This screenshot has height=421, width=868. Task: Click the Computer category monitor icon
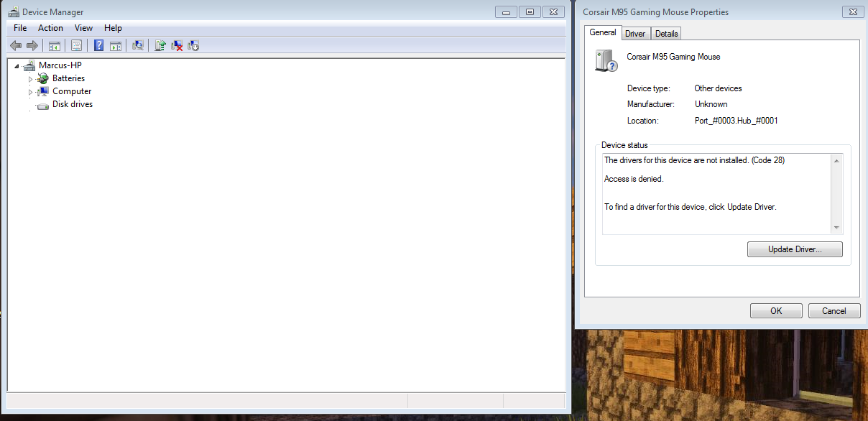(x=43, y=91)
